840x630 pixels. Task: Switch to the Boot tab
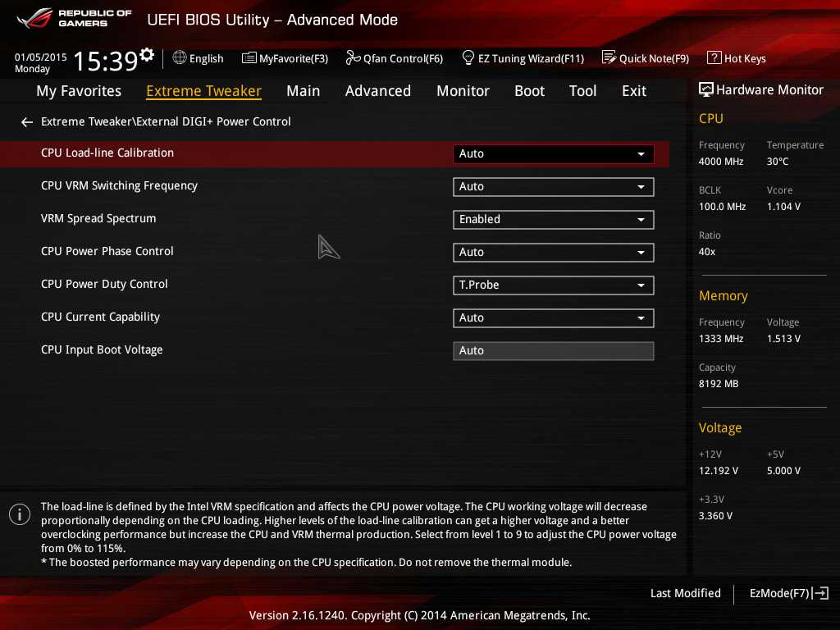[529, 91]
